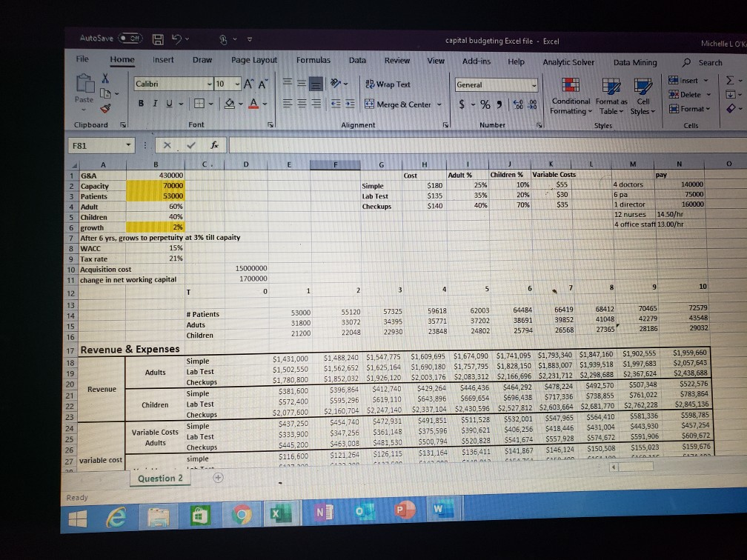
Task: Open the Font Color dropdown arrow
Action: tap(265, 104)
